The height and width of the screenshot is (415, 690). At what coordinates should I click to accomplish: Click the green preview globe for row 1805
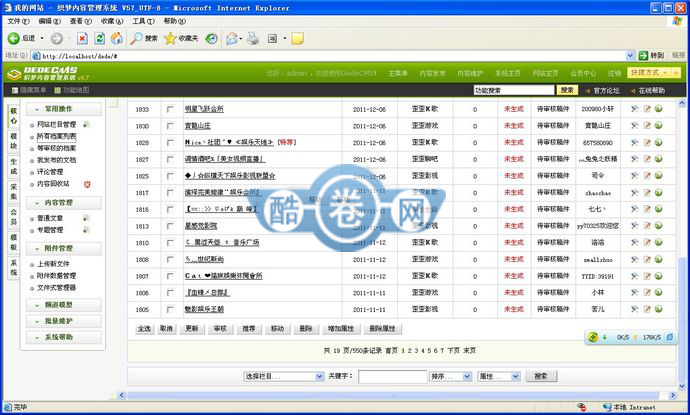pos(659,309)
